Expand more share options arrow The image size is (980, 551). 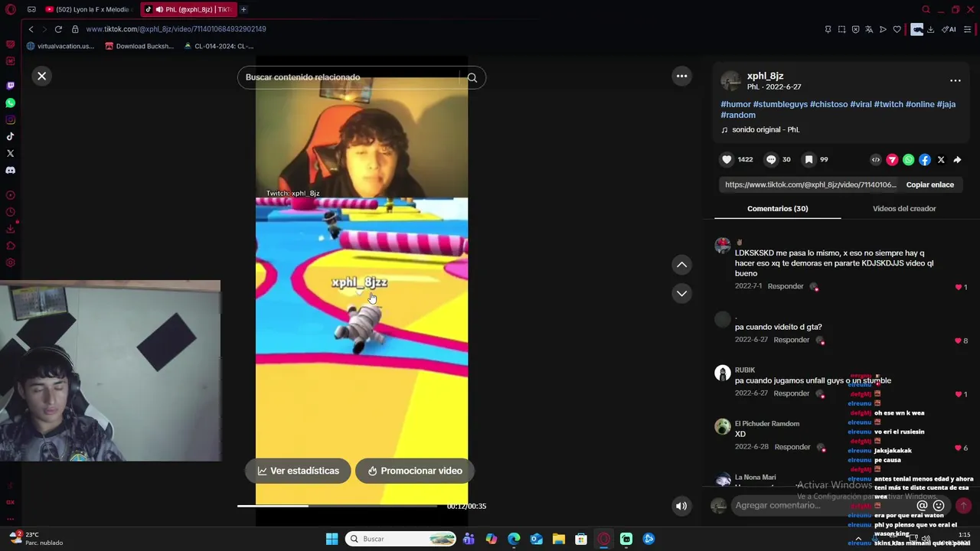click(957, 160)
